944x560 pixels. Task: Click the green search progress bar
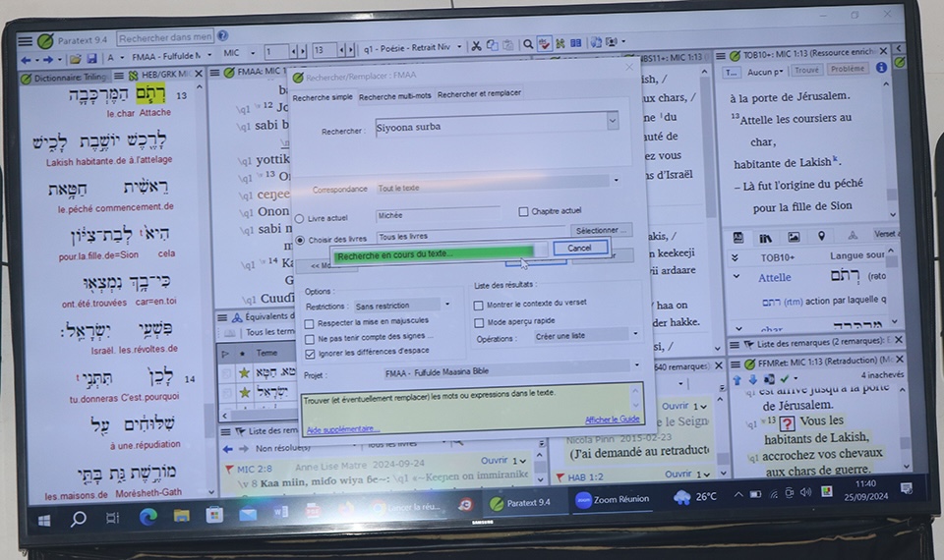tap(433, 253)
